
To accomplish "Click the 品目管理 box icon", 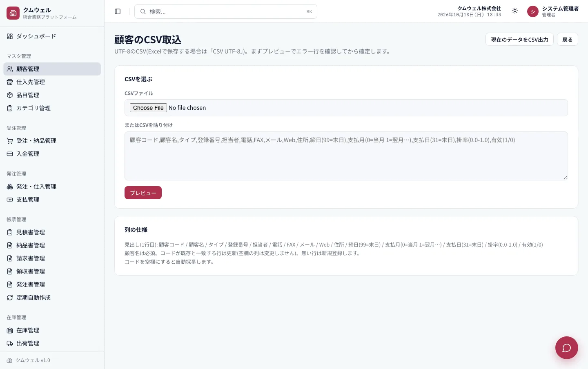I will coord(10,95).
